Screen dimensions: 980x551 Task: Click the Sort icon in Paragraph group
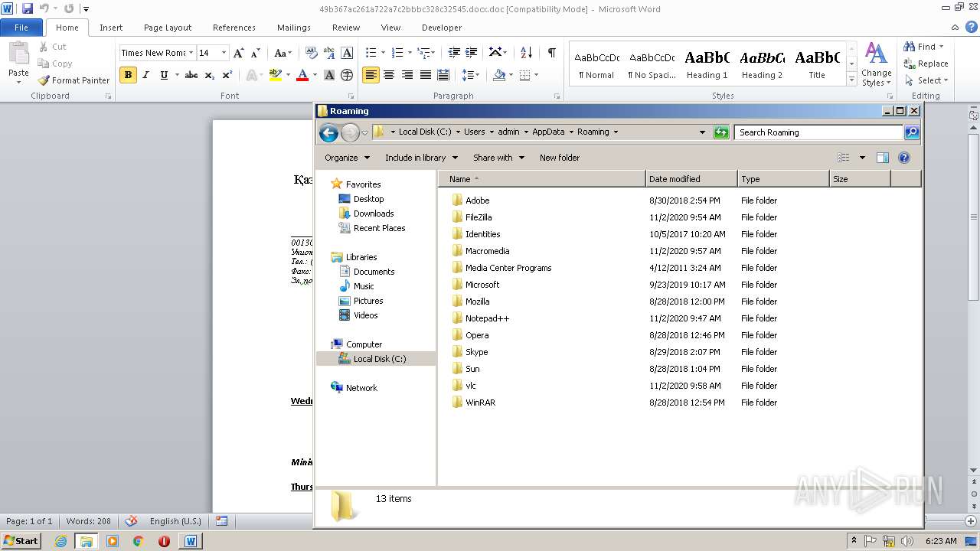pyautogui.click(x=526, y=53)
